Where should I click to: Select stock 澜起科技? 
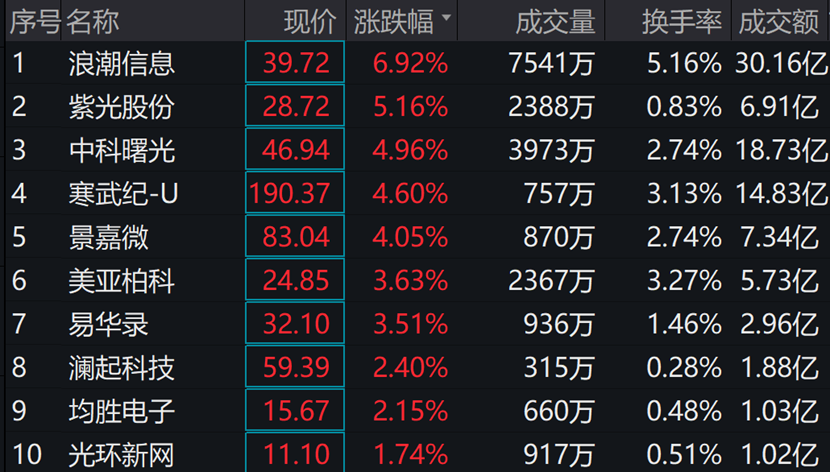[122, 367]
